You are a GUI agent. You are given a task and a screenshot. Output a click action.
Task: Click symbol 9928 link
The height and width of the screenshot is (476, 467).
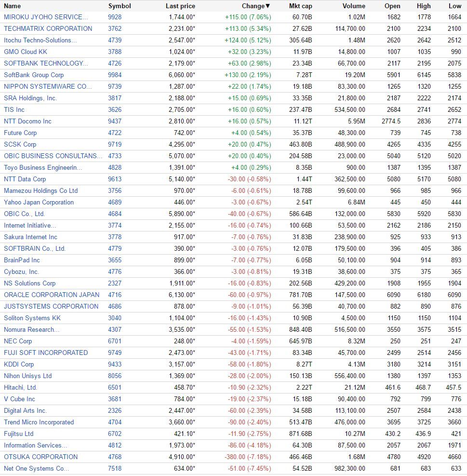point(115,17)
